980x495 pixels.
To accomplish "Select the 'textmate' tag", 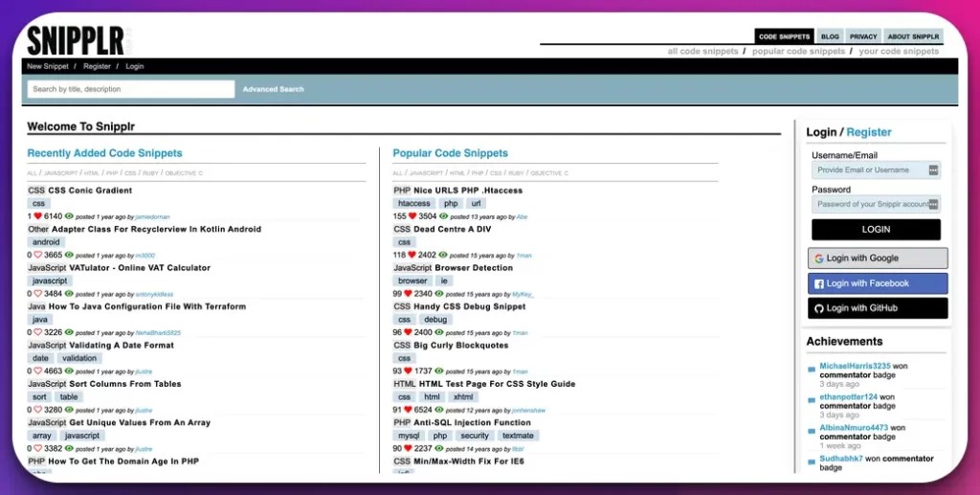I will point(518,436).
